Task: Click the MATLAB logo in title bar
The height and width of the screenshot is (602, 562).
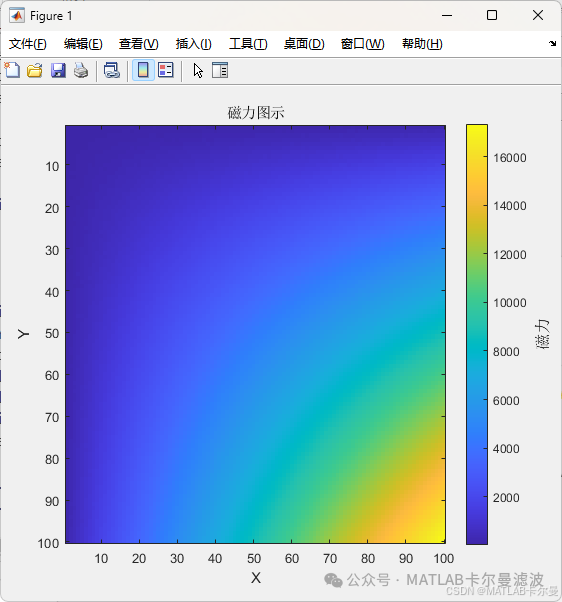Action: pyautogui.click(x=17, y=15)
